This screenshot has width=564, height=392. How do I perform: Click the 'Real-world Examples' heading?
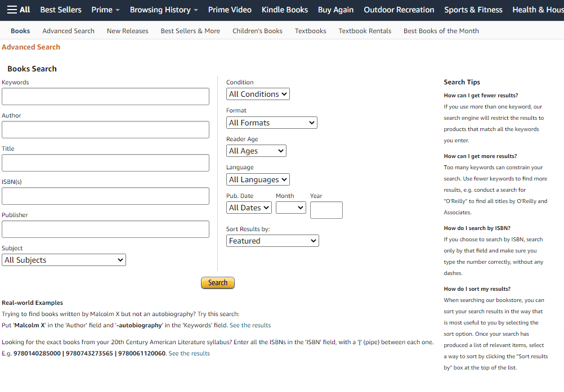[33, 303]
